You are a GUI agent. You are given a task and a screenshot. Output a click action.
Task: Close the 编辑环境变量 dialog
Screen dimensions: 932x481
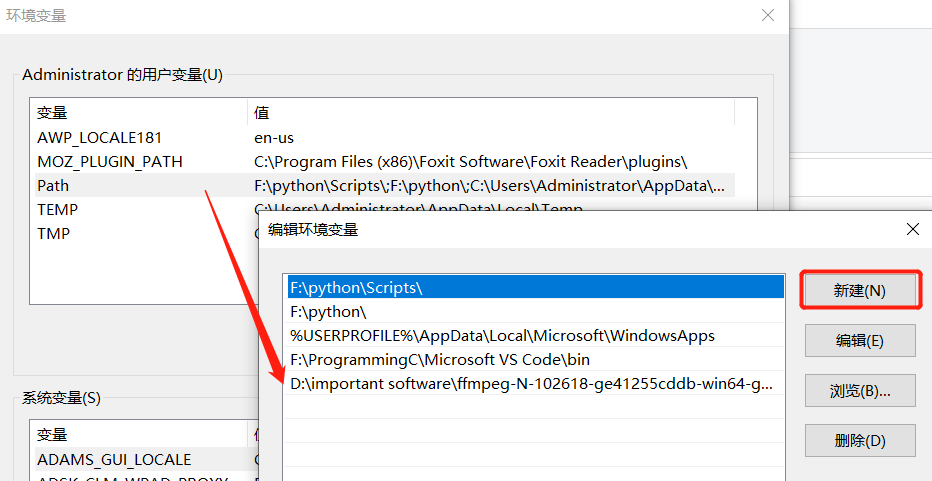tap(913, 229)
